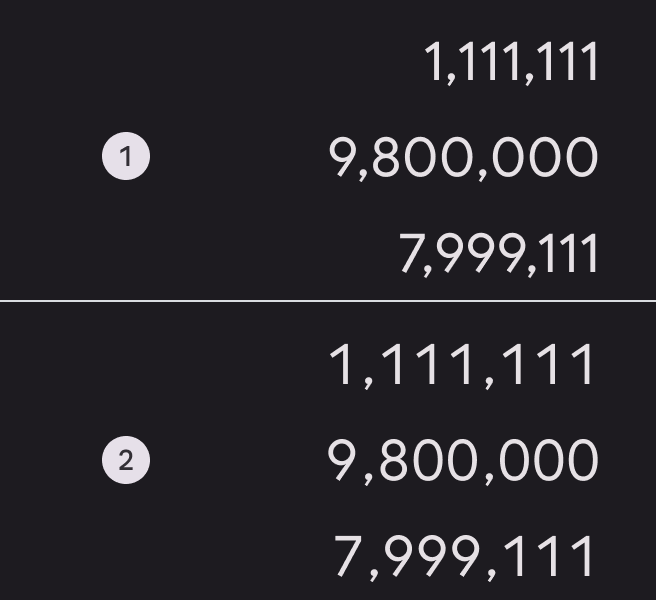Select 1,111,111 in the second example
The image size is (656, 600).
pos(463,365)
